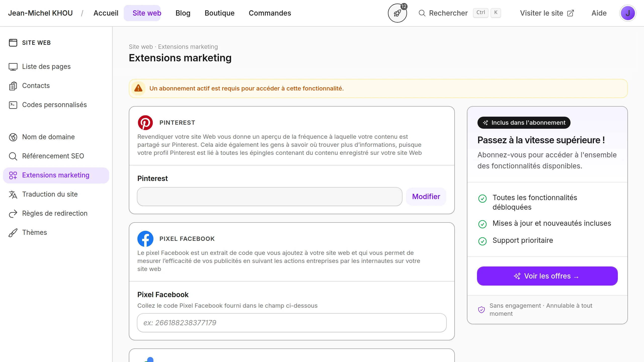Image resolution: width=644 pixels, height=362 pixels.
Task: Click the Site web breadcrumb link
Action: tap(141, 47)
